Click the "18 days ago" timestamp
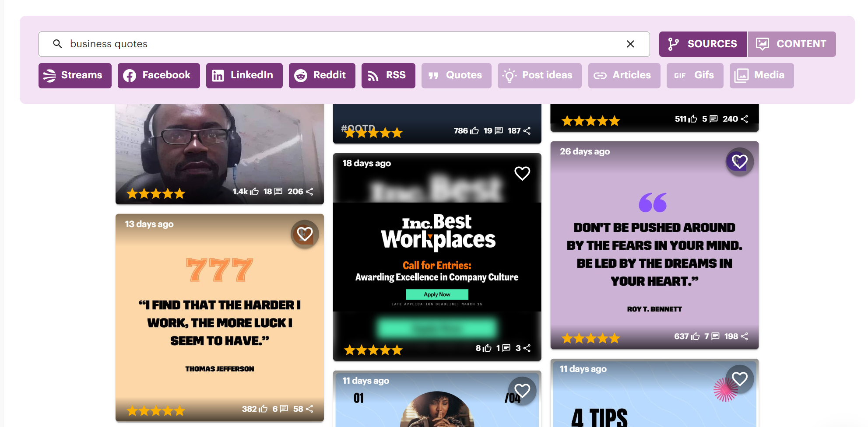The height and width of the screenshot is (427, 868). pyautogui.click(x=367, y=163)
